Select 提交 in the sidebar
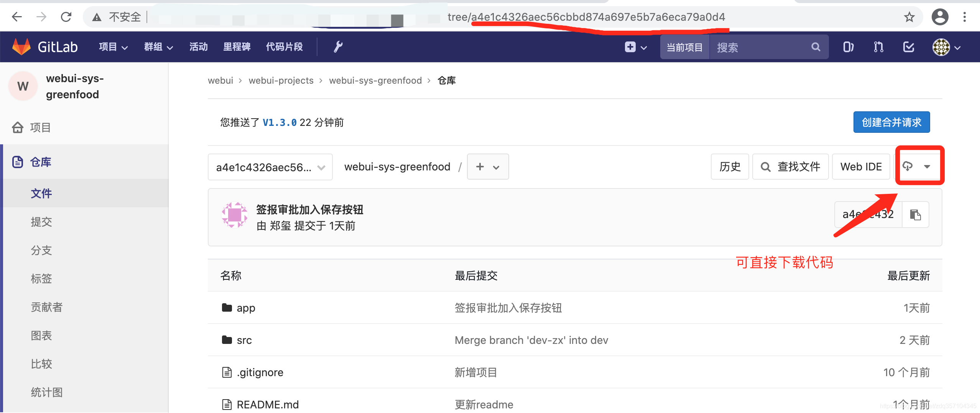This screenshot has width=980, height=413. (x=41, y=221)
